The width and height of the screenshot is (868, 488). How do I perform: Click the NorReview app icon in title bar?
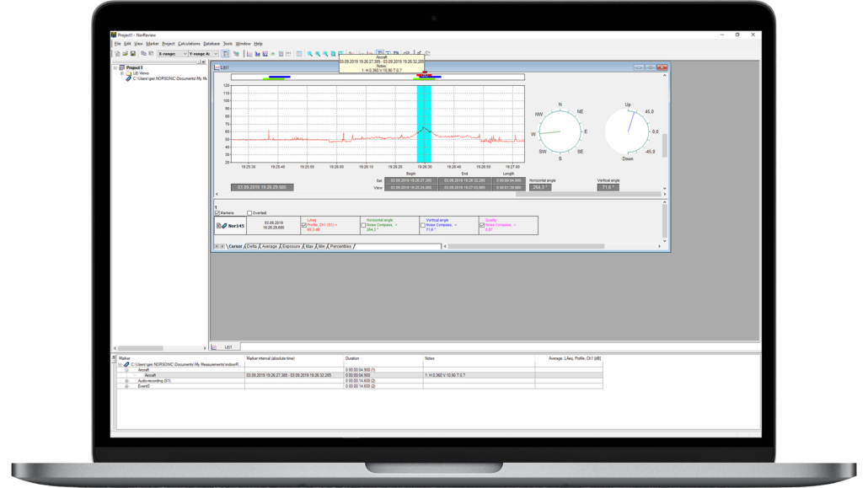point(114,35)
